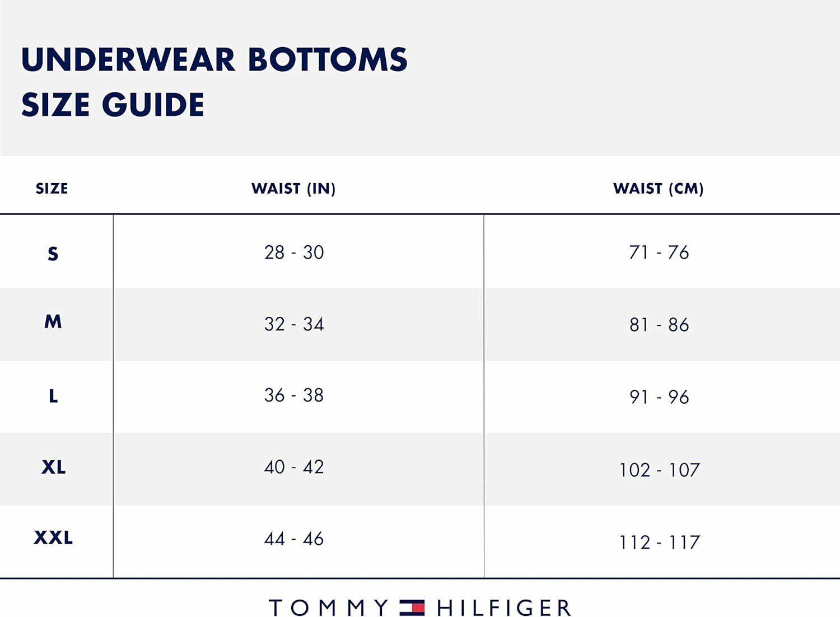The height and width of the screenshot is (617, 840).
Task: Select the M size row label
Action: (x=53, y=322)
